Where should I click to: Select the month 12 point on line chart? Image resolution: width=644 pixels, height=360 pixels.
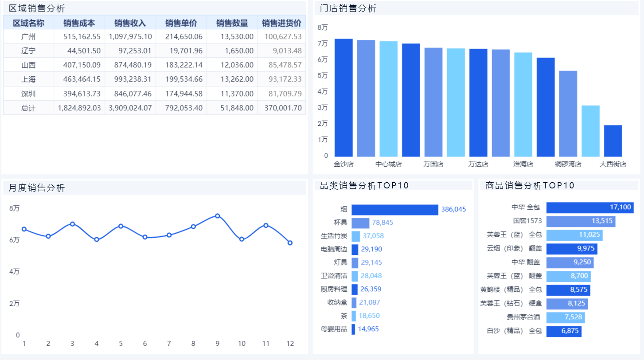290,243
